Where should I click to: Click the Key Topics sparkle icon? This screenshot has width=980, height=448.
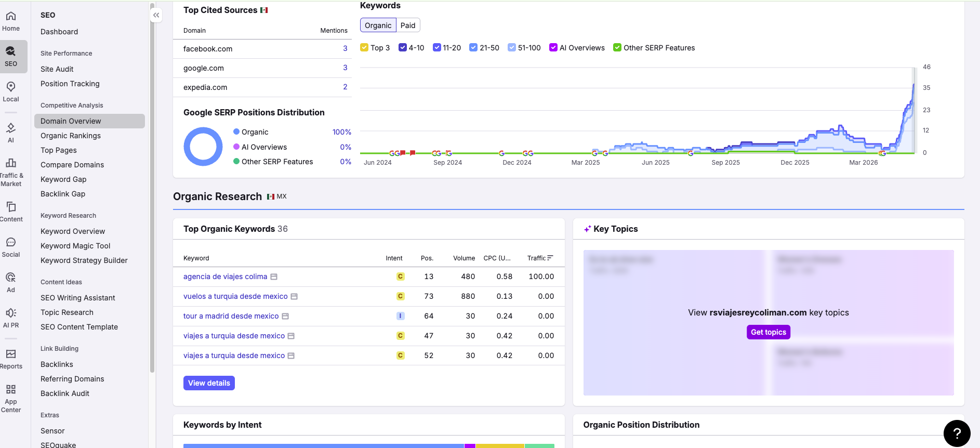588,229
